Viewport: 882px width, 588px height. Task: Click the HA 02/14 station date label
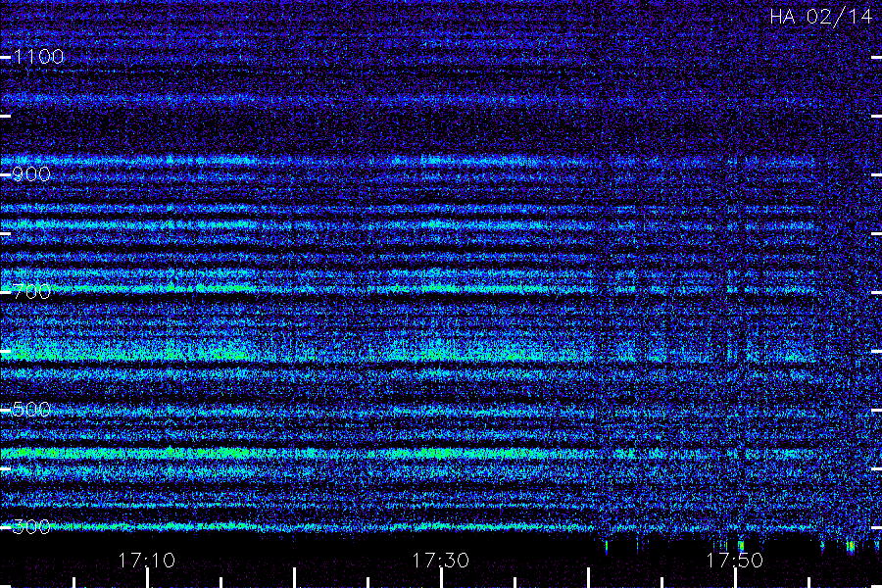[x=820, y=17]
